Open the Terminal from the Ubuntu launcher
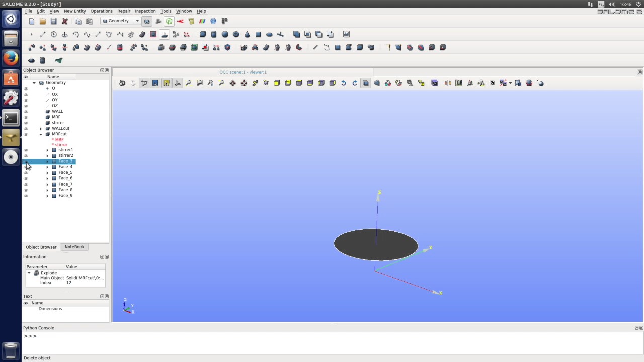Viewport: 644px width, 362px height. (x=11, y=118)
